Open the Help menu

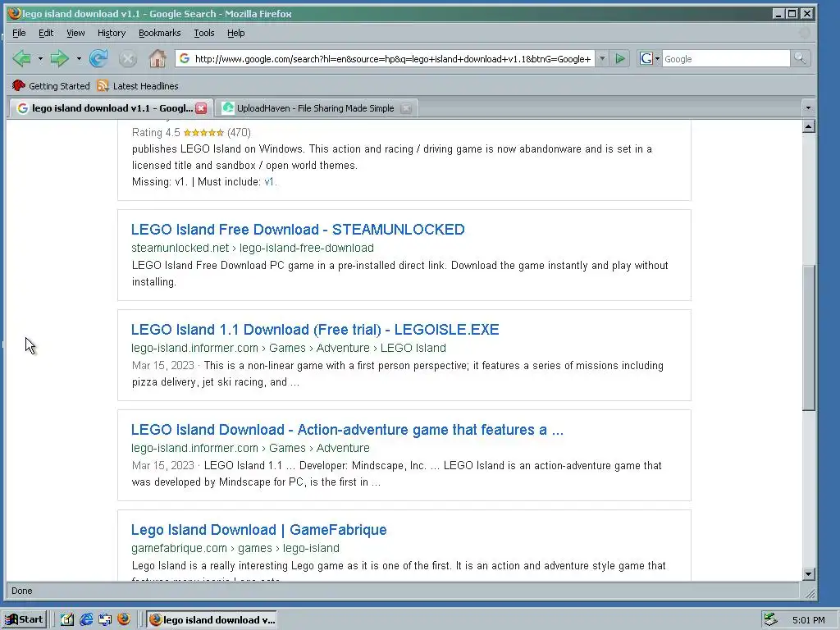pos(235,33)
